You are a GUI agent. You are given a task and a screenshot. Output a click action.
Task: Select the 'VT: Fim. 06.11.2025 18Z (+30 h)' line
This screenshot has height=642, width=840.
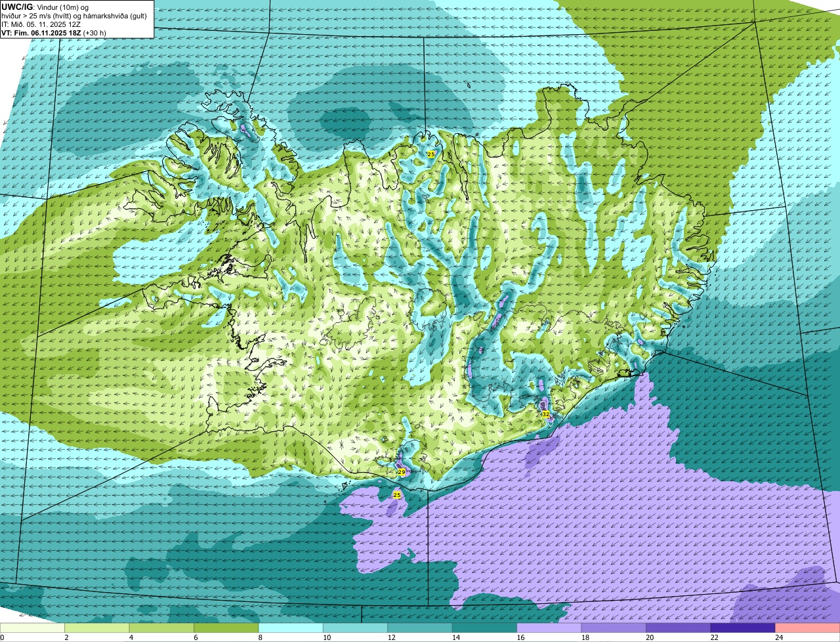(x=54, y=32)
